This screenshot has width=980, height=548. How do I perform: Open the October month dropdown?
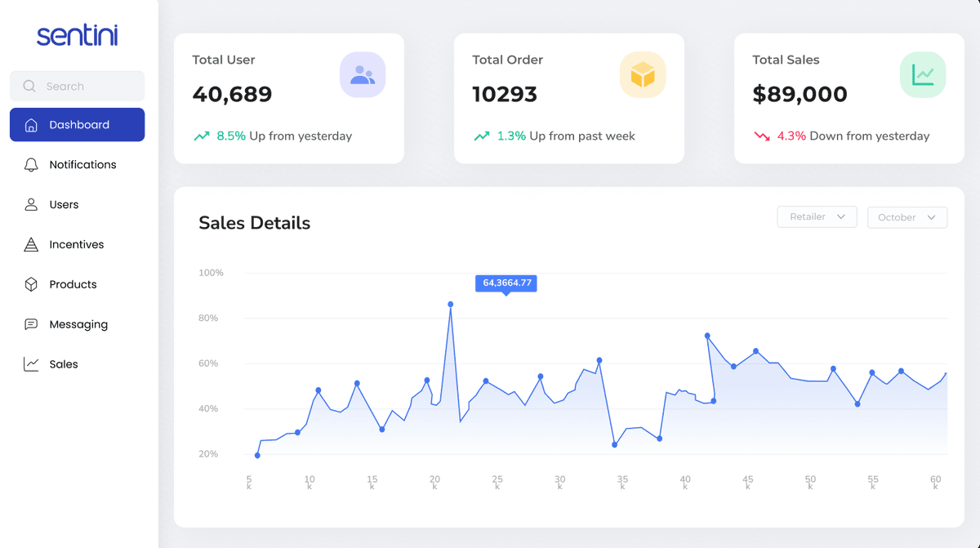(907, 217)
